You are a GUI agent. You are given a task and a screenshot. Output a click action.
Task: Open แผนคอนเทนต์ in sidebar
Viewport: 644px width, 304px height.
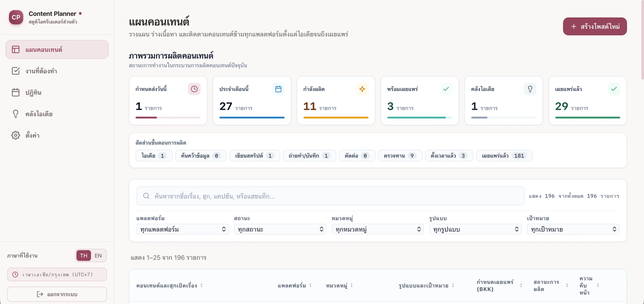pos(57,49)
